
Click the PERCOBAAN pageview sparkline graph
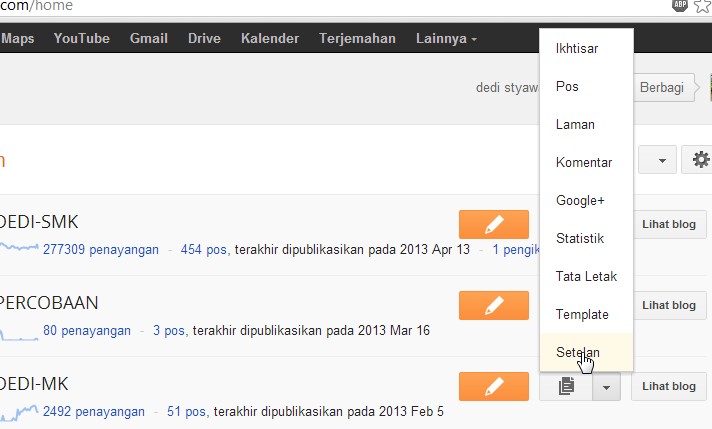pos(19,335)
